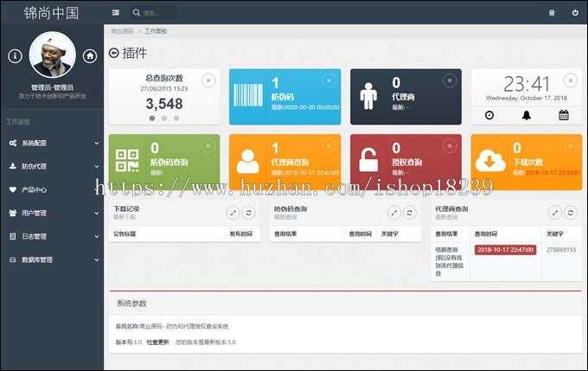Click the 系统参数 panel heading
The width and height of the screenshot is (588, 371).
[131, 304]
